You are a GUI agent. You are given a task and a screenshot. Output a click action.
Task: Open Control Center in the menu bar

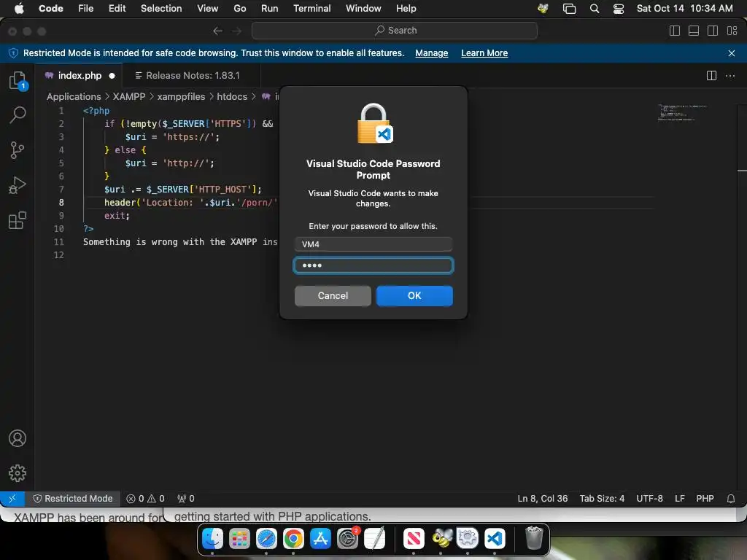[619, 9]
